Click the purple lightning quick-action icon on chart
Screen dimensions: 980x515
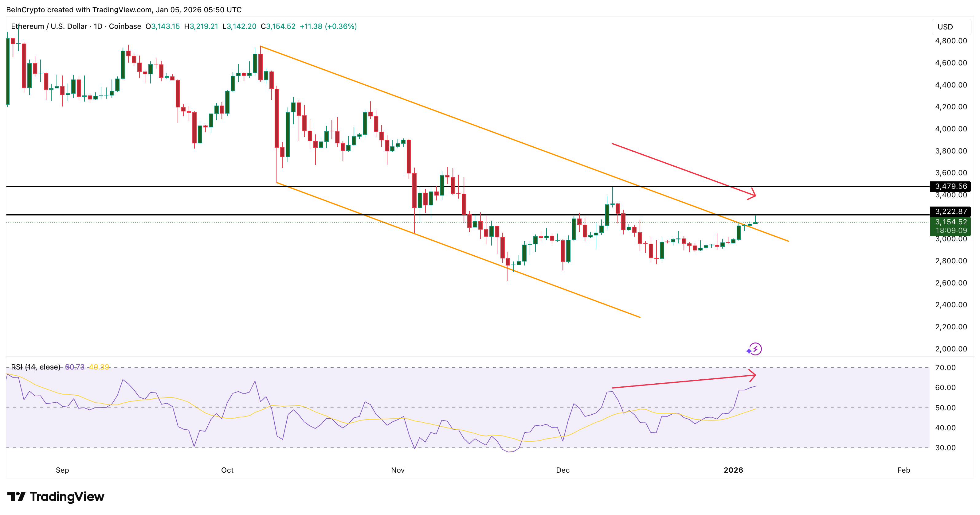click(x=755, y=349)
